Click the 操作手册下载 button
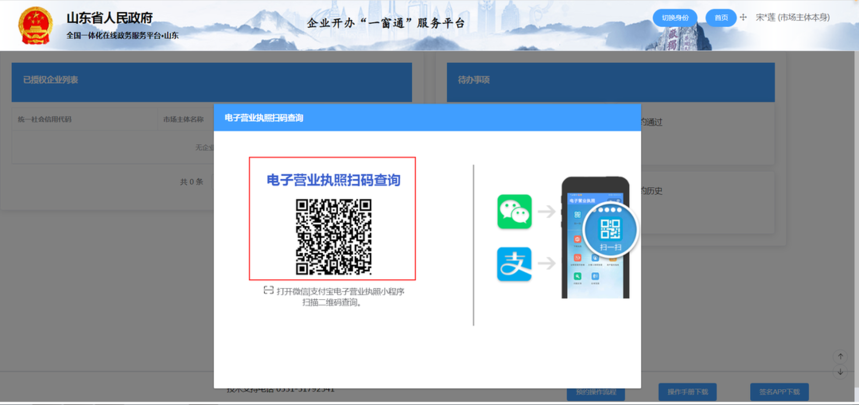Viewport: 859px width, 405px height. point(688,392)
